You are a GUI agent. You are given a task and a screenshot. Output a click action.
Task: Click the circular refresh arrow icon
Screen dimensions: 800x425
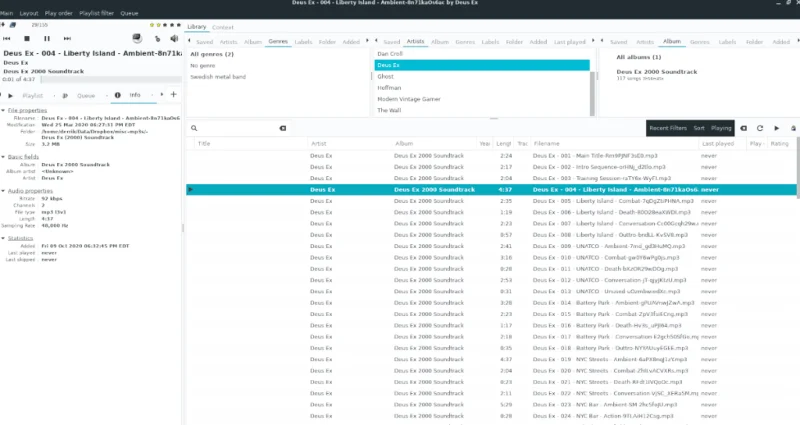point(760,128)
